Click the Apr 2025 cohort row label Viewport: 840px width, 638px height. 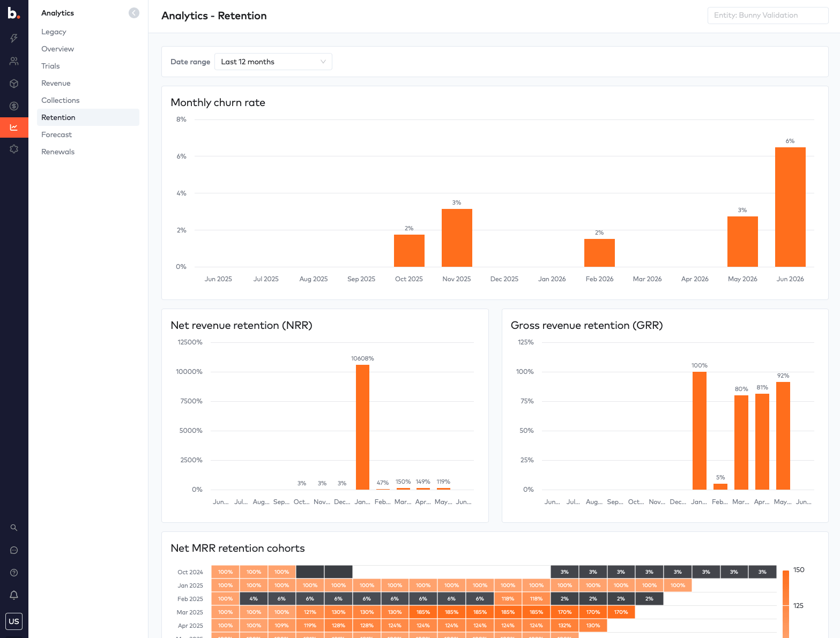tap(190, 626)
